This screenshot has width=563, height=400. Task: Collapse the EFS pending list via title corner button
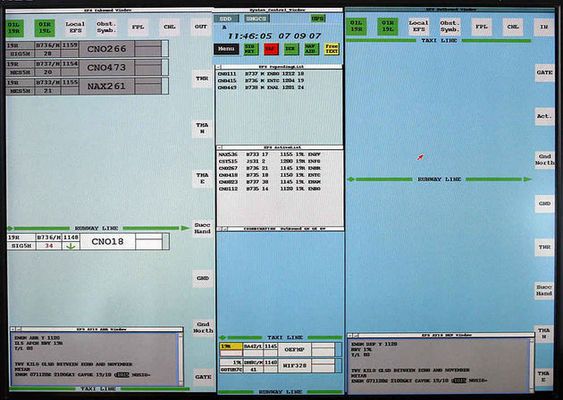pos(219,67)
